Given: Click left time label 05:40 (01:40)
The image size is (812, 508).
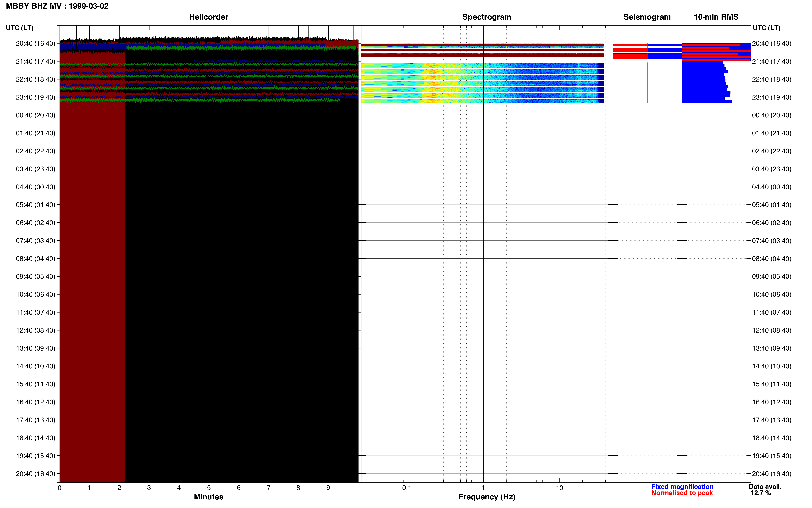Looking at the screenshot, I should click(x=35, y=205).
